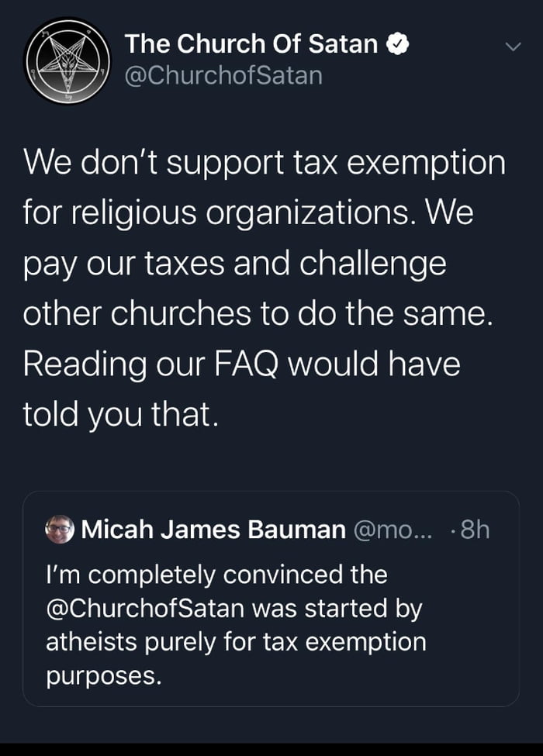Viewport: 543px width, 756px height.
Task: Select the "8h" timestamp on quoted tweet
Action: coord(473,530)
